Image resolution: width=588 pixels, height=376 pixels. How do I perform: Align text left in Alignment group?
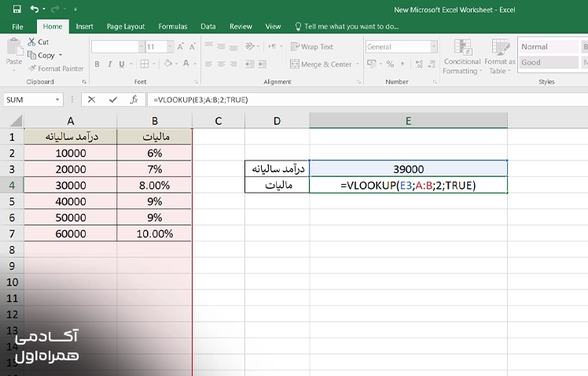coord(209,64)
